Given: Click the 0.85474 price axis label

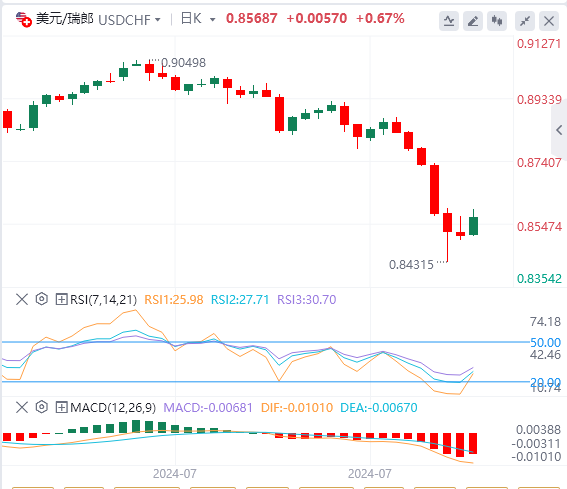Looking at the screenshot, I should tap(539, 227).
